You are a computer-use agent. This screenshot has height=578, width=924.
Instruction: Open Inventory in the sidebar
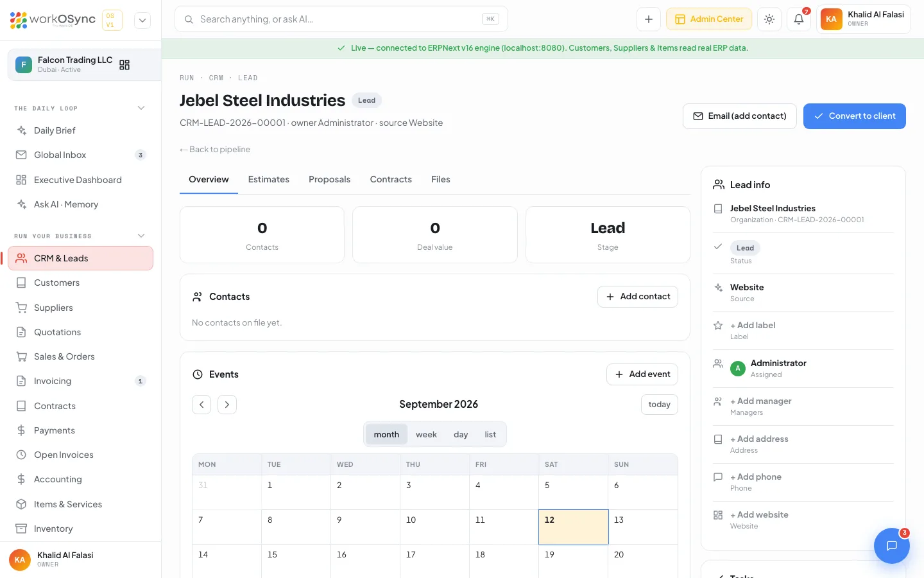pos(80,529)
